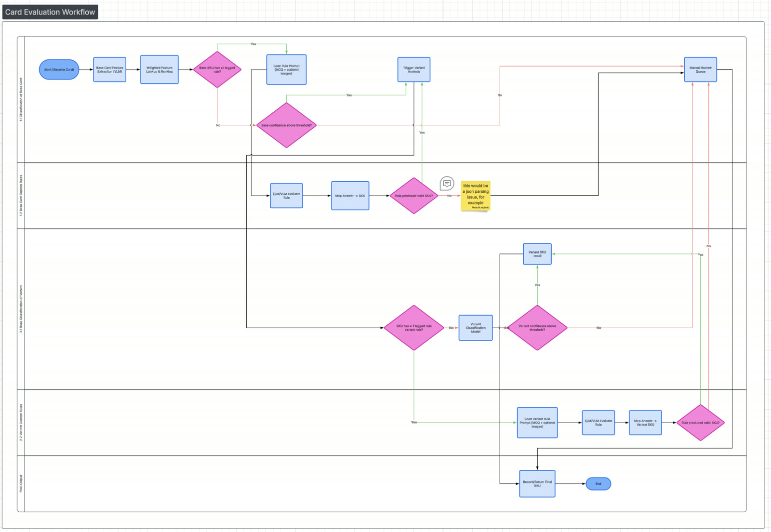
Task: Select the 'Card Evaluation Workflow' section title
Action: pyautogui.click(x=50, y=12)
